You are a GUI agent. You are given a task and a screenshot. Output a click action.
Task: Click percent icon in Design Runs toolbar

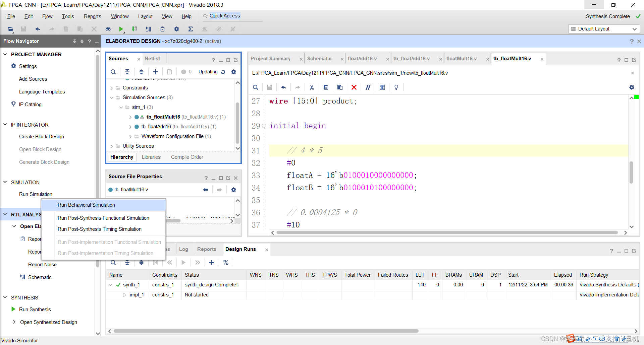tap(226, 263)
